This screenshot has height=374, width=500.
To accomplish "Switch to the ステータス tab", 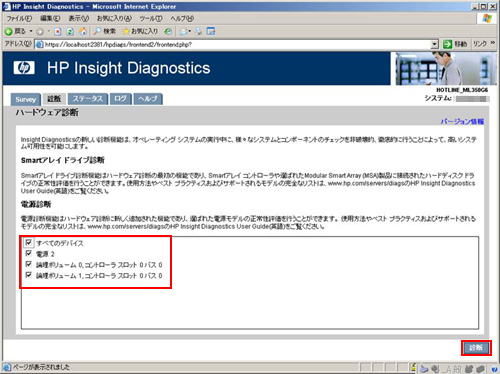I will point(88,99).
